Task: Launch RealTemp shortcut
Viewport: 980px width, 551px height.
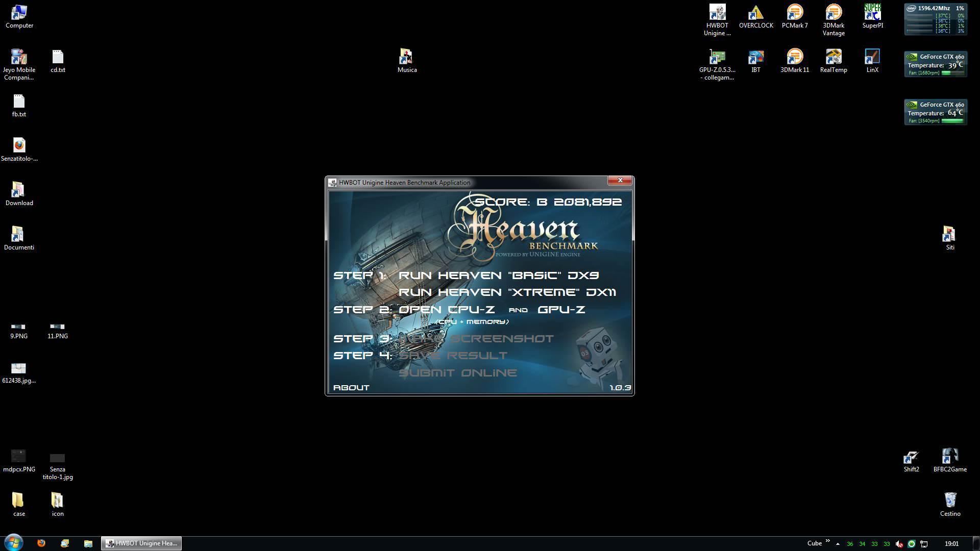Action: [834, 61]
